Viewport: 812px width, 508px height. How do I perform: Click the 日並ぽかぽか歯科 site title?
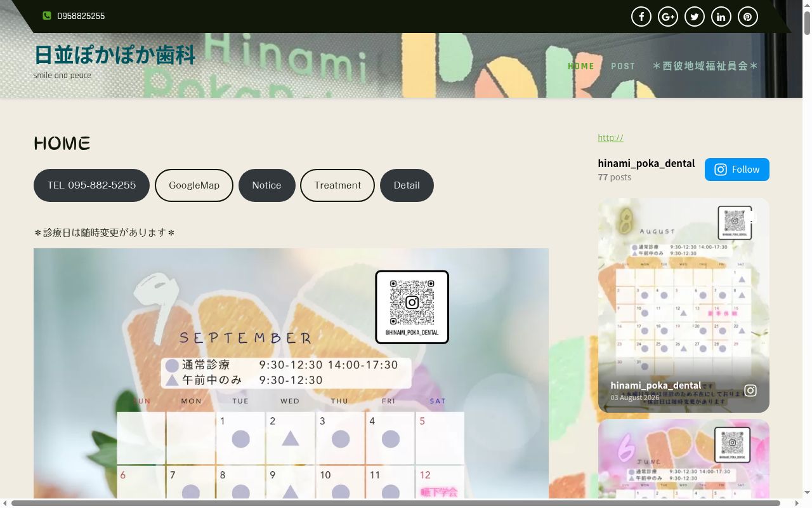coord(115,55)
